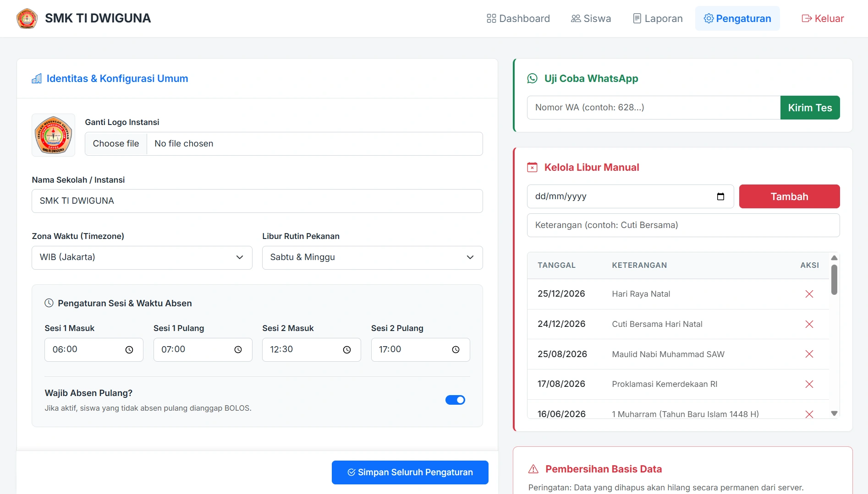This screenshot has width=868, height=494.
Task: Click the holiday list scrollbar thumb
Action: [x=834, y=280]
